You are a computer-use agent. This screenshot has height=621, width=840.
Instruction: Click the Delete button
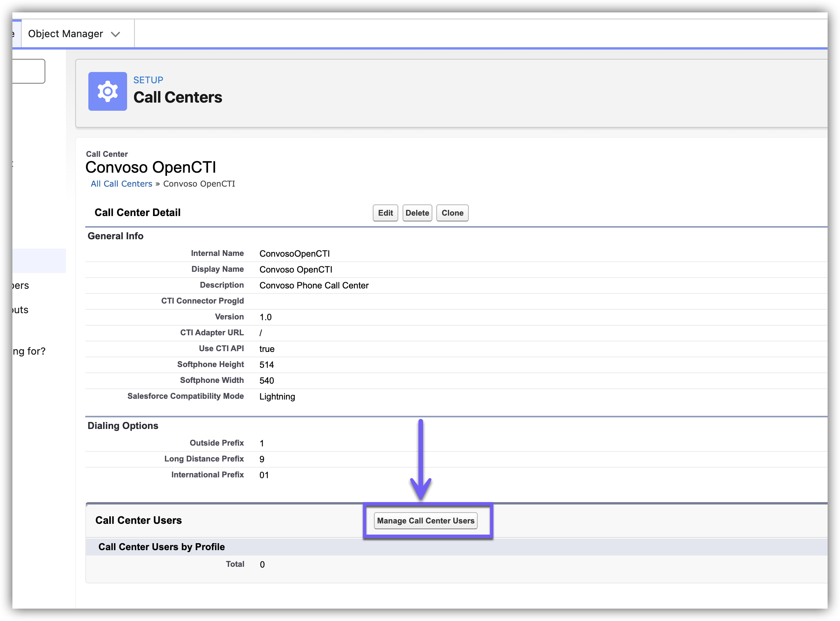(417, 213)
